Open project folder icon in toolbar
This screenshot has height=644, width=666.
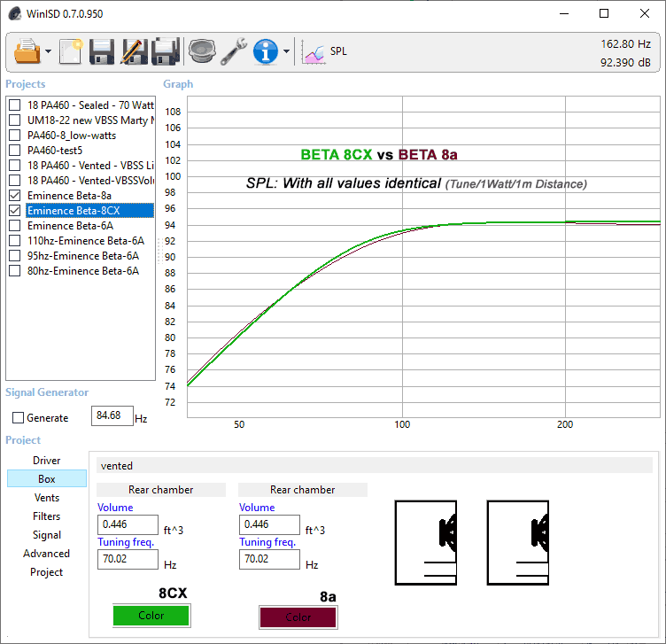pyautogui.click(x=27, y=51)
